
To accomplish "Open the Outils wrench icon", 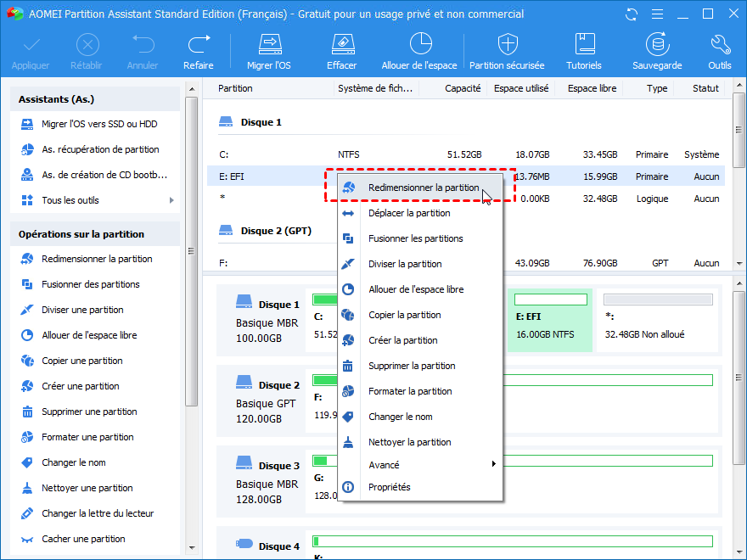I will (x=719, y=45).
